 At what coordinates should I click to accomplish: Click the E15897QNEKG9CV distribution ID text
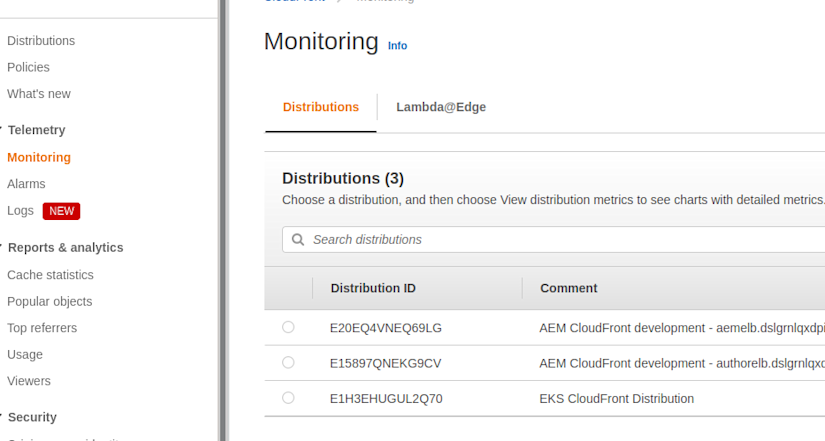(386, 363)
